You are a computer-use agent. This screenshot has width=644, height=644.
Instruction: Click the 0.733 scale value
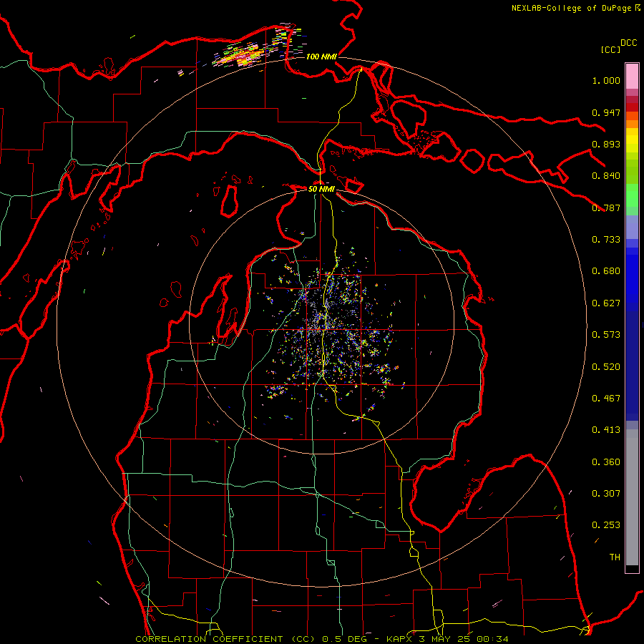click(x=606, y=240)
